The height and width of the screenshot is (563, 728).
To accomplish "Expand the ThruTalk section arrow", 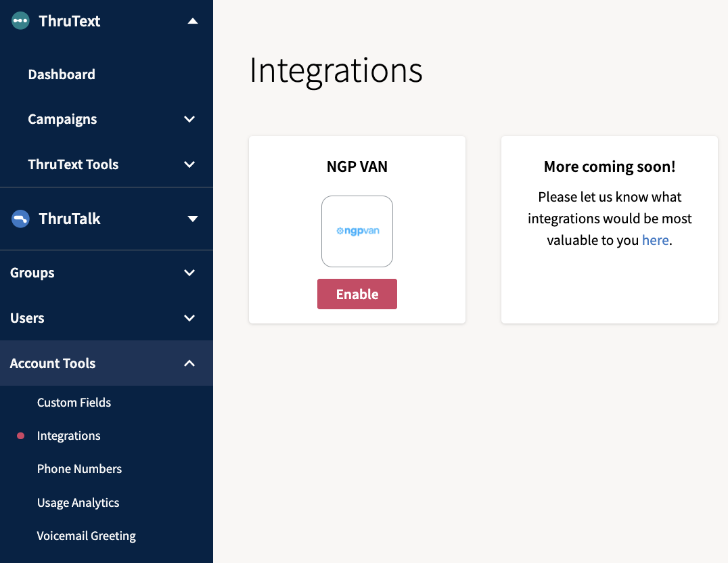I will (x=193, y=219).
